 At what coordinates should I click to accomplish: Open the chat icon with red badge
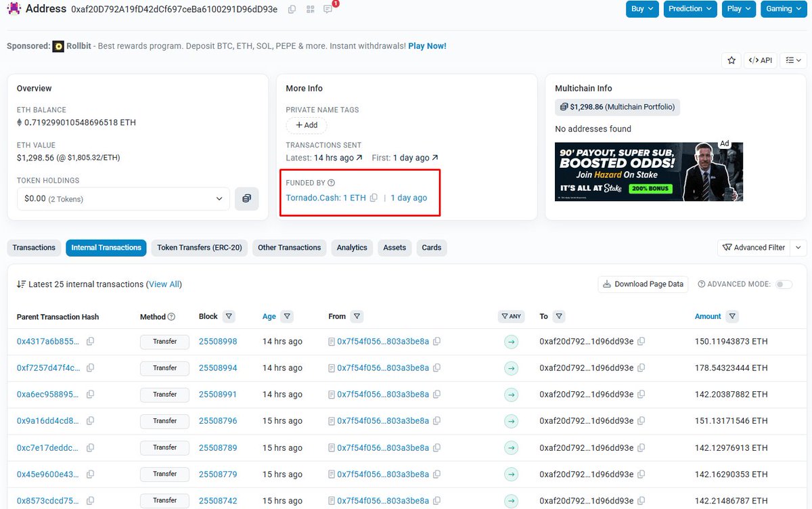328,9
